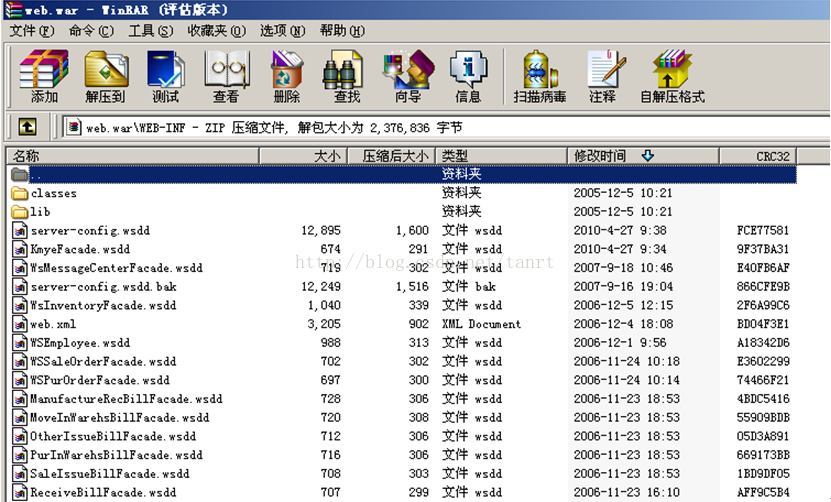Select WSSaleOrderFacade.wsdd row
This screenshot has width=831, height=502.
tap(401, 362)
